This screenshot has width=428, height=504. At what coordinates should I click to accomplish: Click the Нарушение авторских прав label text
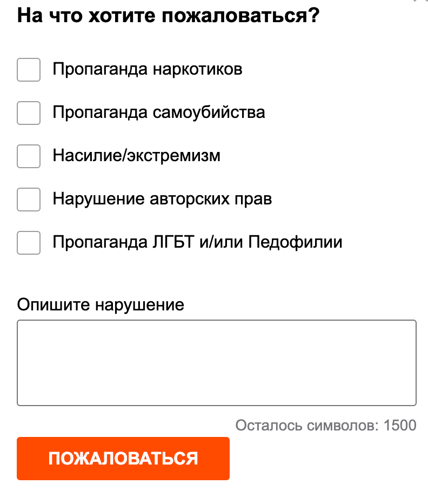point(162,200)
